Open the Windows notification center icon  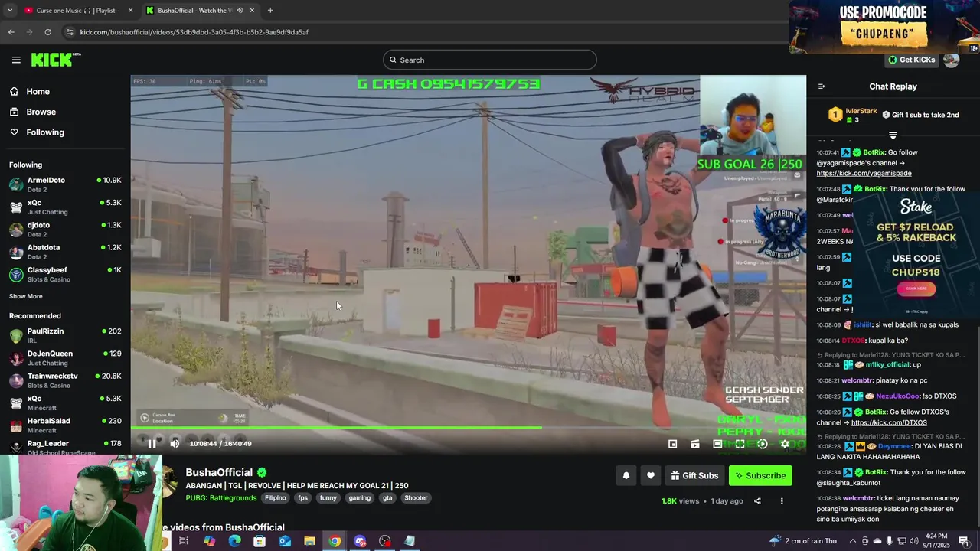click(x=964, y=541)
